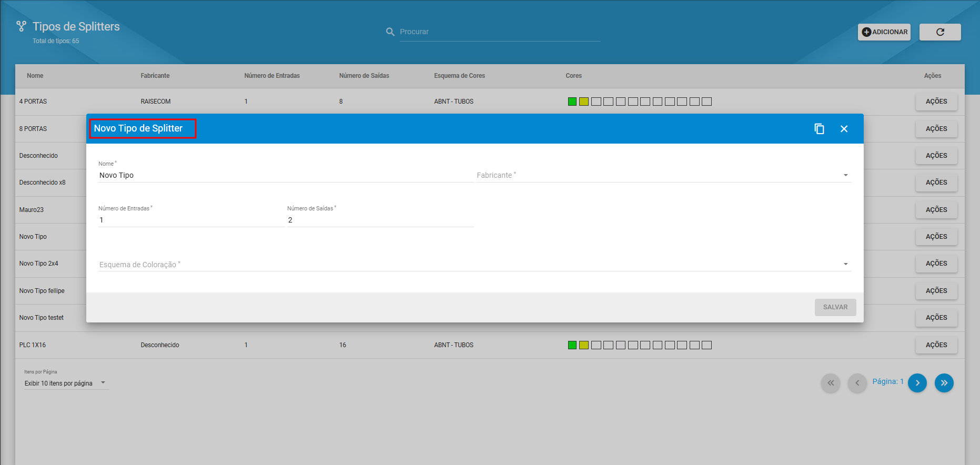This screenshot has height=465, width=980.
Task: Edit the Número de Entradas field
Action: [x=191, y=220]
